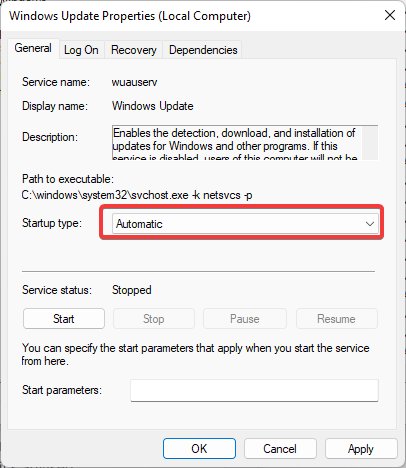Confirm changes with the OK button
406x468 pixels.
(x=199, y=449)
